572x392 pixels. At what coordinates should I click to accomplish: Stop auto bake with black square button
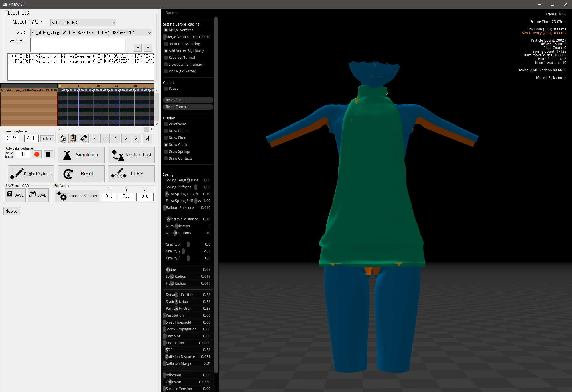[x=48, y=154]
